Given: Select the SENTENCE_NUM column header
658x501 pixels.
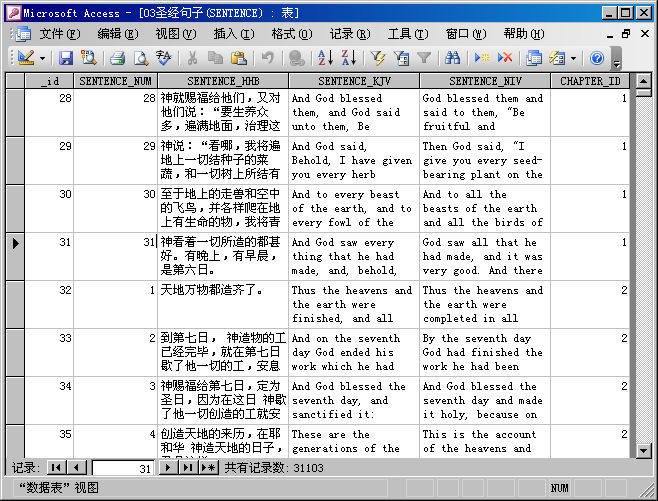Looking at the screenshot, I should click(115, 81).
